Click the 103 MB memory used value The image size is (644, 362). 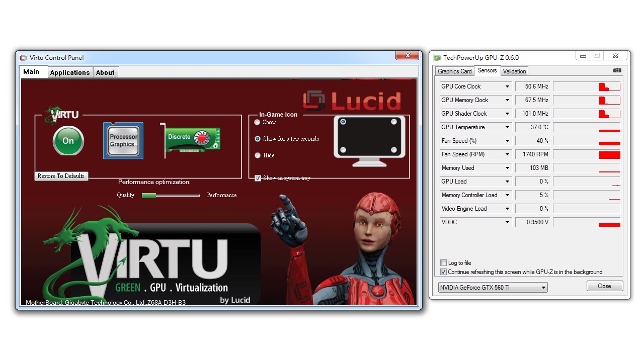point(532,168)
